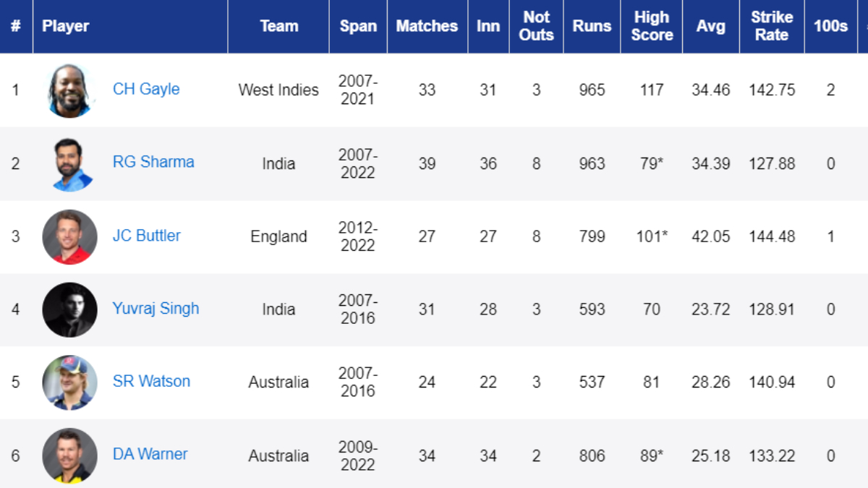Open CH Gayle's player profile link
The width and height of the screenshot is (868, 488).
click(146, 89)
